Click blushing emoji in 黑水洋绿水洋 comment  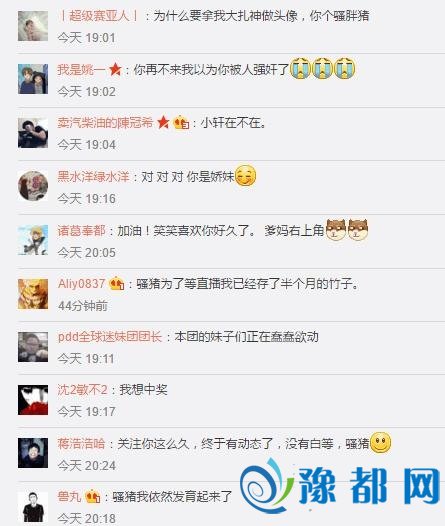(245, 176)
